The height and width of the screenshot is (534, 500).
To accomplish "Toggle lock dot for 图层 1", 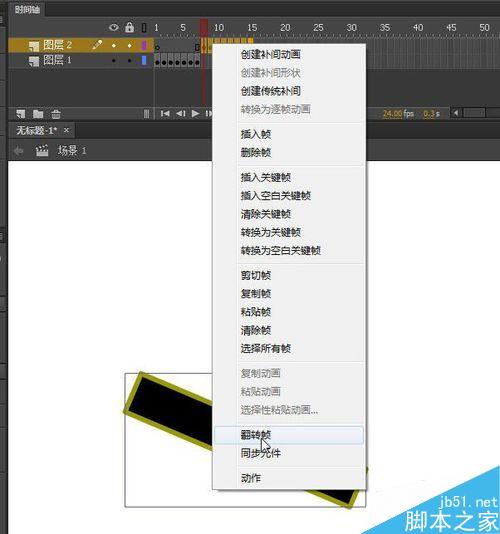I will point(129,61).
